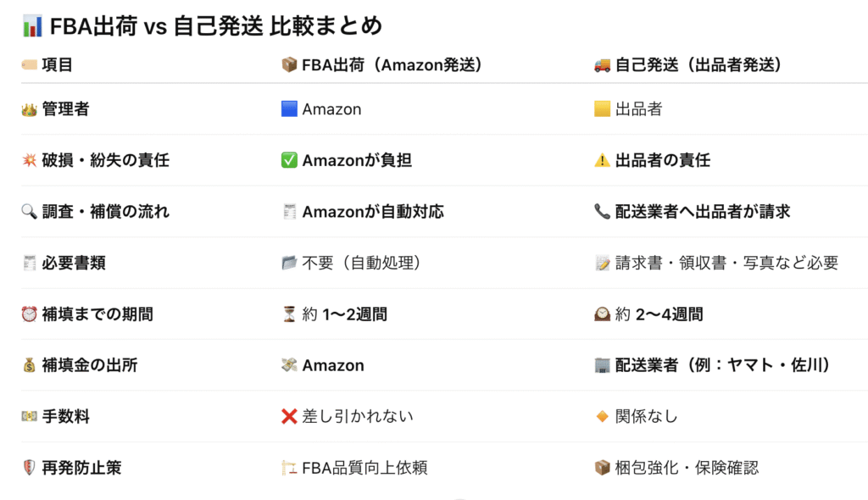
Task: Click the shield icon beside 再発防止策
Action: 29,468
